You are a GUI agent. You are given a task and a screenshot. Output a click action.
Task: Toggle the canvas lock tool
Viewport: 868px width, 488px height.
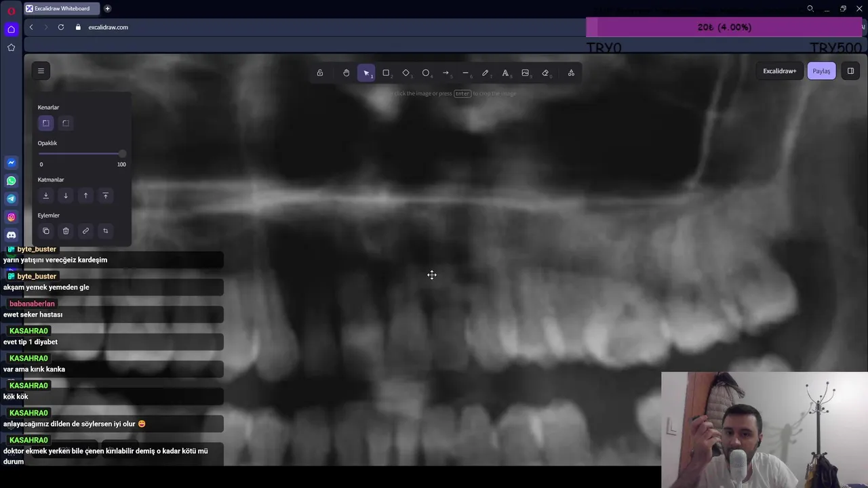pos(320,73)
